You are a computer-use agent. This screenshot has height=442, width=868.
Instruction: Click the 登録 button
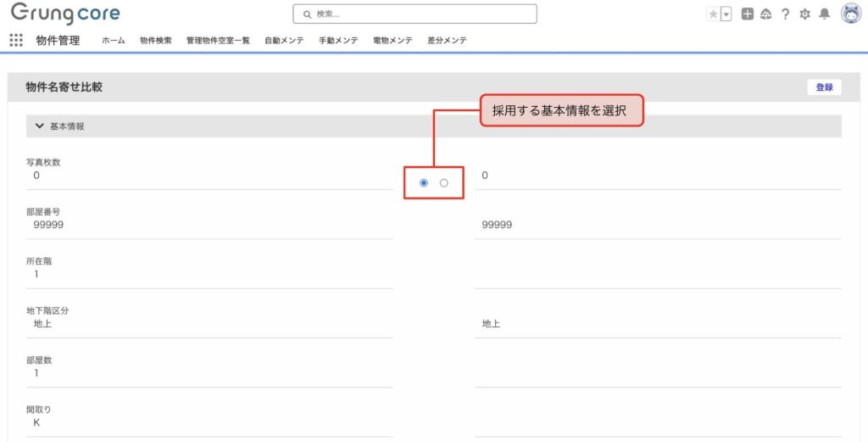click(824, 87)
